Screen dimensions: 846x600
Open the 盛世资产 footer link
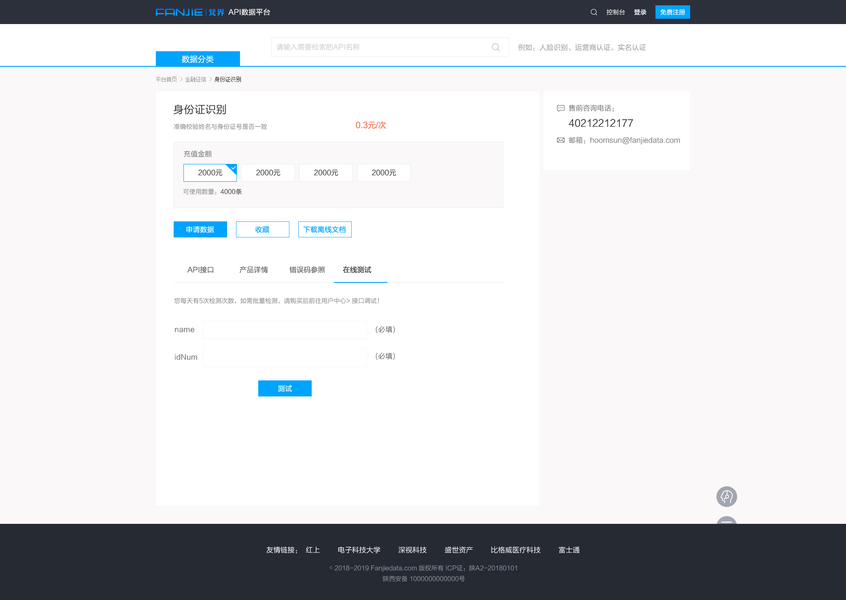pos(459,550)
